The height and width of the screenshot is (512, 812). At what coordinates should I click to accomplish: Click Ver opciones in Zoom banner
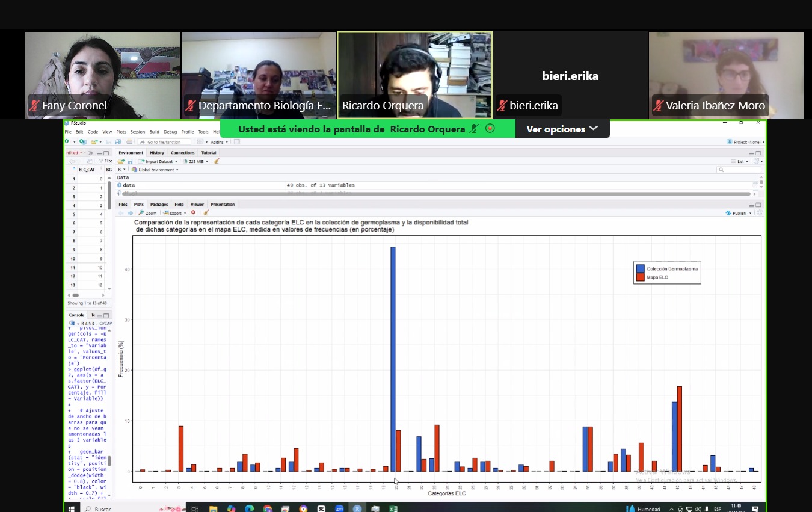[562, 129]
